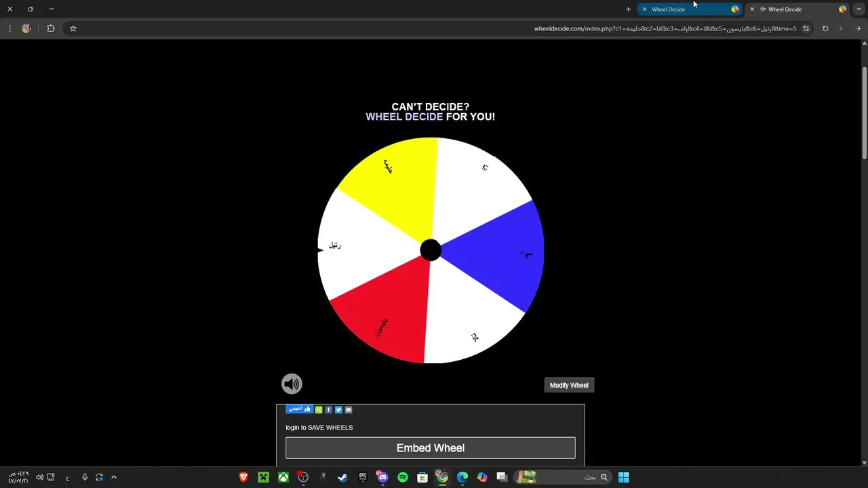Click the black hub at wheel center
The width and height of the screenshot is (868, 488).
point(431,250)
